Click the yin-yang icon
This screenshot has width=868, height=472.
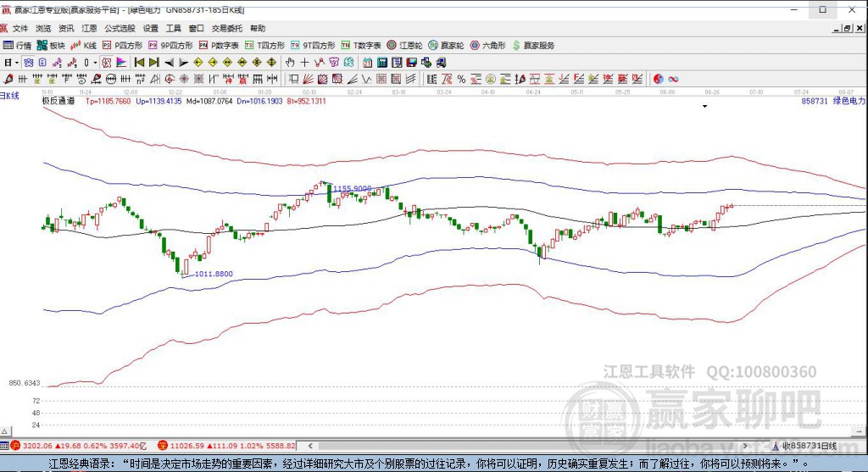(x=658, y=79)
